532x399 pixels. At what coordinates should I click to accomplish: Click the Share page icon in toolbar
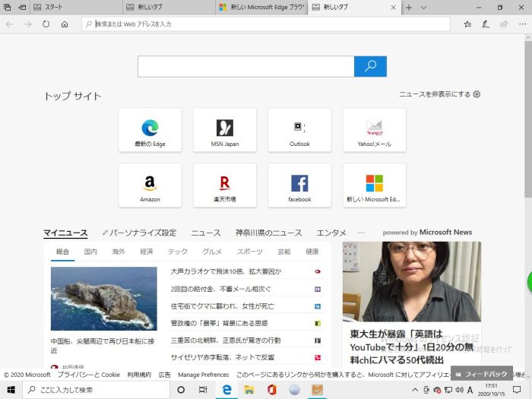click(x=503, y=24)
